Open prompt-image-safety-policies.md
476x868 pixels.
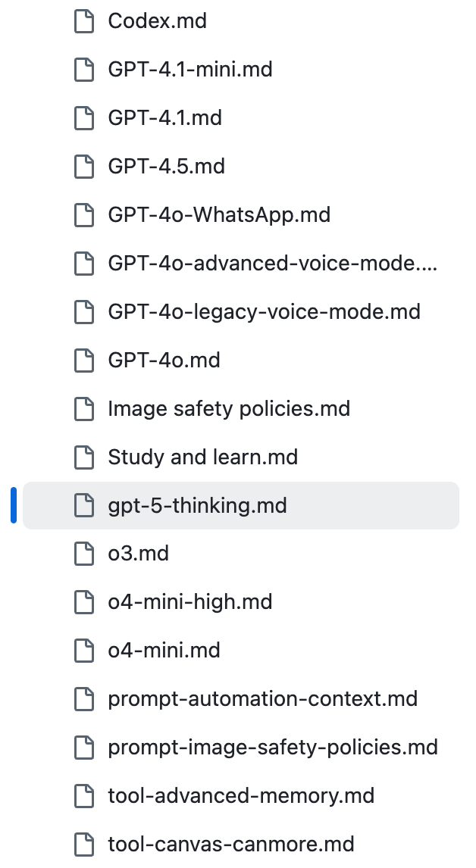[x=273, y=748]
